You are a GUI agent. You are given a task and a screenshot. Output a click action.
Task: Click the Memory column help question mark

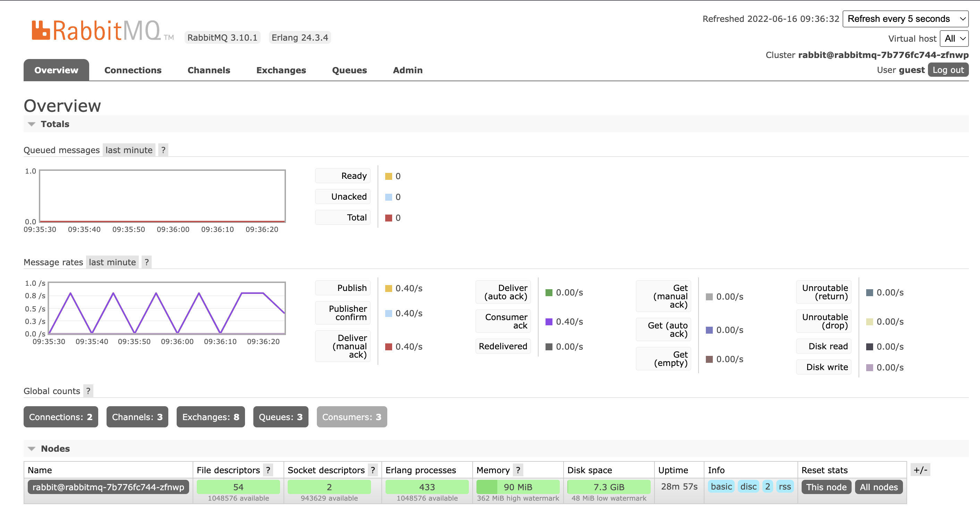coord(518,470)
